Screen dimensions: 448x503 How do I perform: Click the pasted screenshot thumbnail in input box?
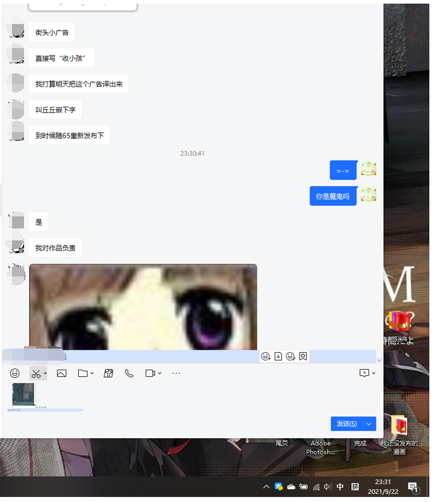click(23, 395)
